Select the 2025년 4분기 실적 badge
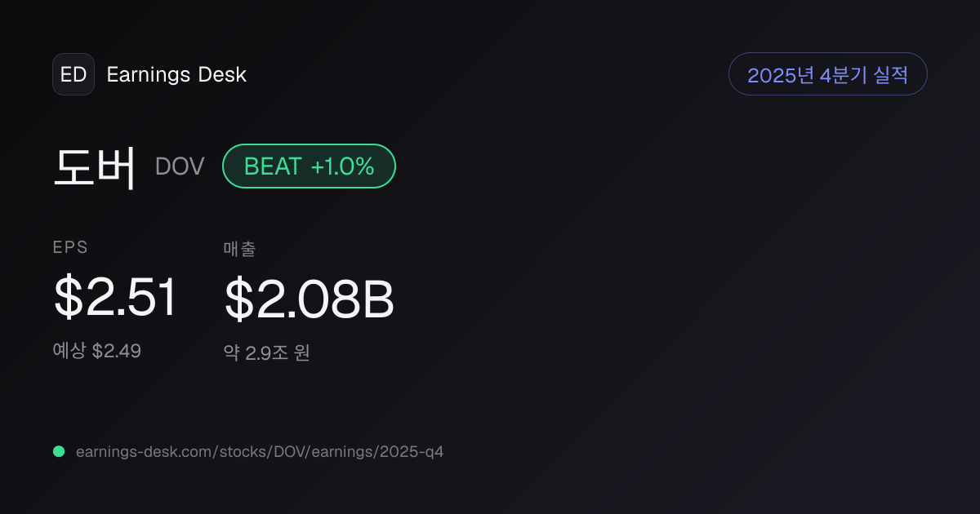Image resolution: width=980 pixels, height=514 pixels. (x=827, y=74)
